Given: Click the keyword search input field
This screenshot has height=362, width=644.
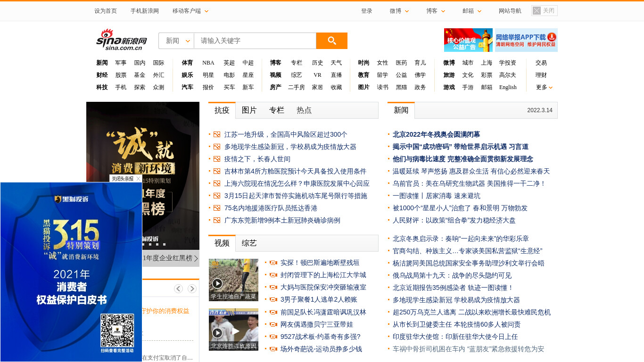Looking at the screenshot, I should point(255,41).
